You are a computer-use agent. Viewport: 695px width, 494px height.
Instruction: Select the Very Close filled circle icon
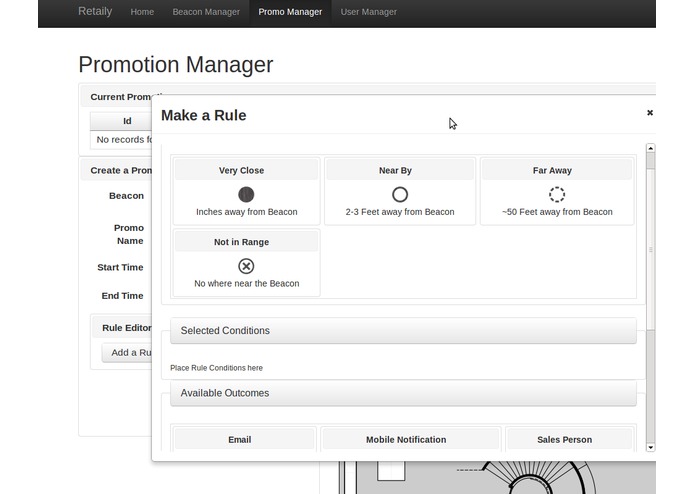click(246, 194)
